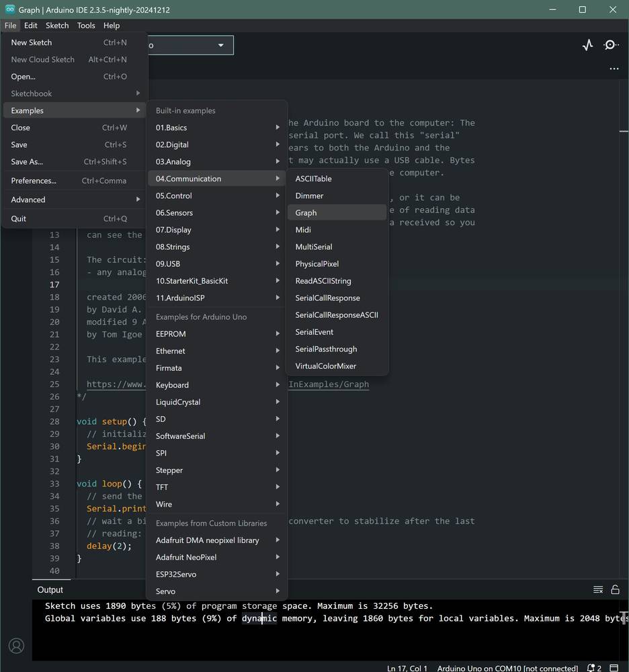
Task: Expand the Advanced submenu
Action: tap(74, 200)
